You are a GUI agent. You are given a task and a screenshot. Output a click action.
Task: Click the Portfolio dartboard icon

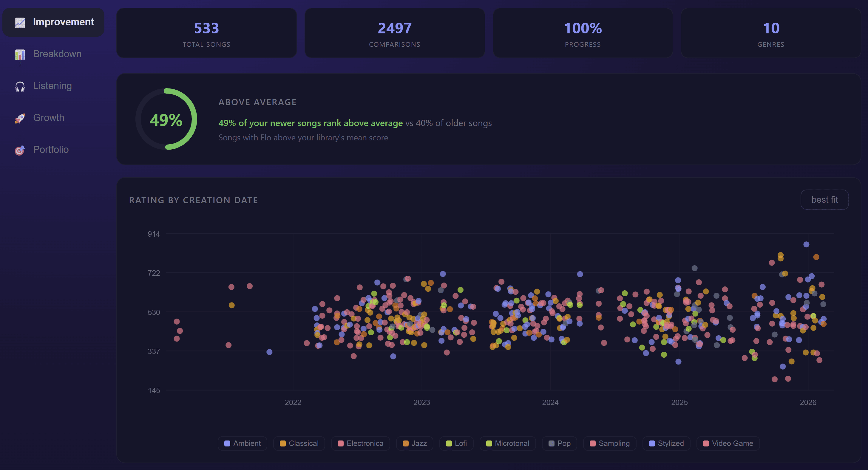[x=20, y=150]
